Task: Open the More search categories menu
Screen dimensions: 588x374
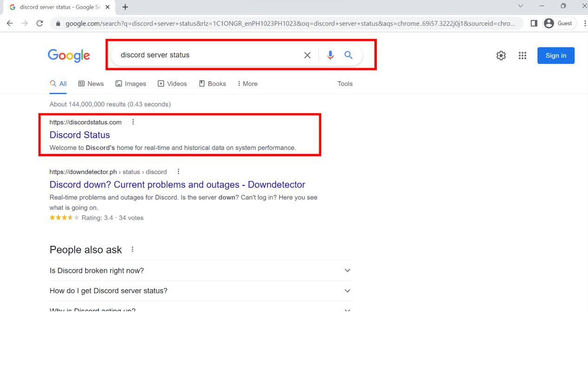Action: click(x=247, y=84)
